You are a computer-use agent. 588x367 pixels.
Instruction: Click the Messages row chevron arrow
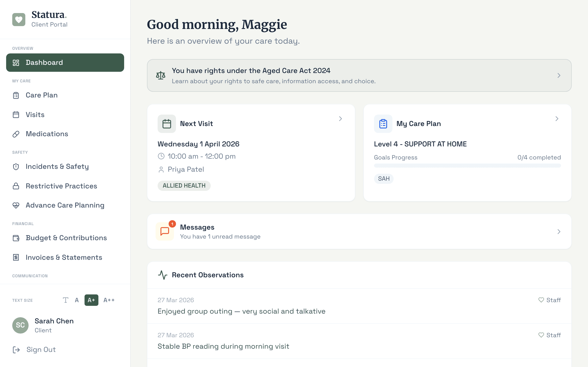[x=559, y=232]
